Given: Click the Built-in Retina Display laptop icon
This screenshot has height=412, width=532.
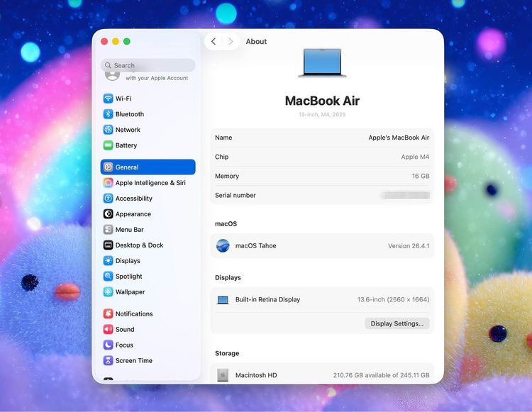Looking at the screenshot, I should (x=223, y=300).
